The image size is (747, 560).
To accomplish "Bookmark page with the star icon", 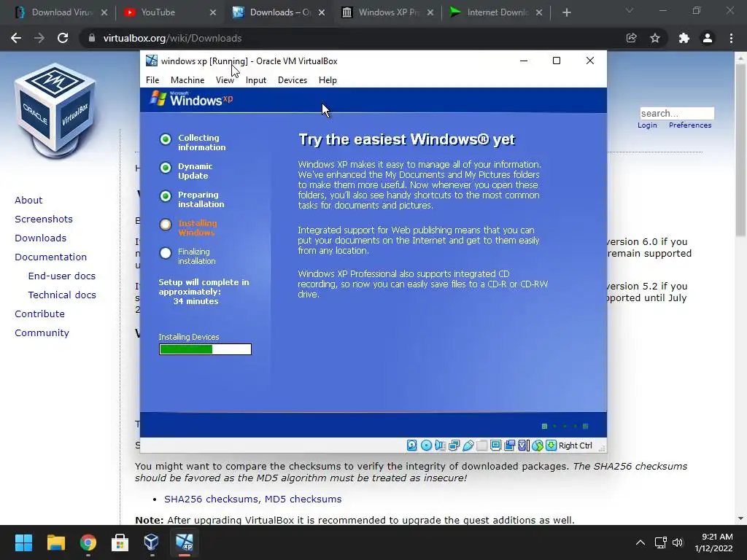I will pyautogui.click(x=655, y=38).
